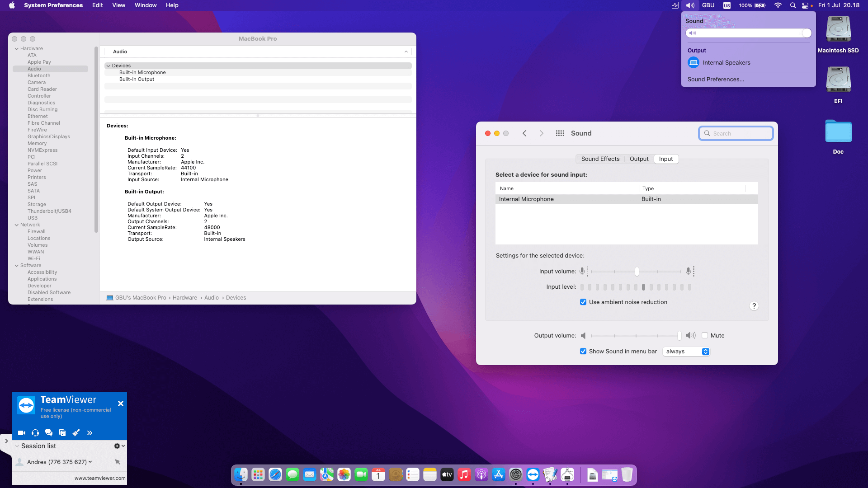Collapse the Audio pane using the chevron
The width and height of the screenshot is (868, 488).
pos(406,52)
